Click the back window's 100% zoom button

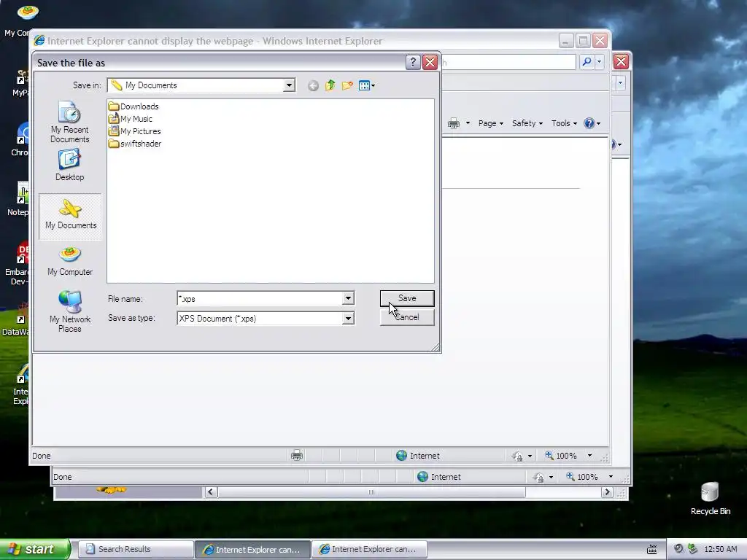click(x=581, y=477)
